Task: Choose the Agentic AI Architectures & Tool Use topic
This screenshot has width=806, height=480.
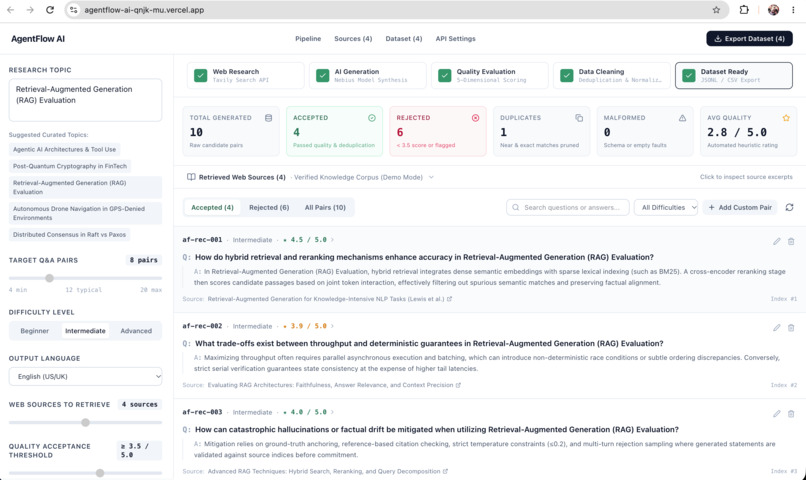Action: pyautogui.click(x=64, y=150)
